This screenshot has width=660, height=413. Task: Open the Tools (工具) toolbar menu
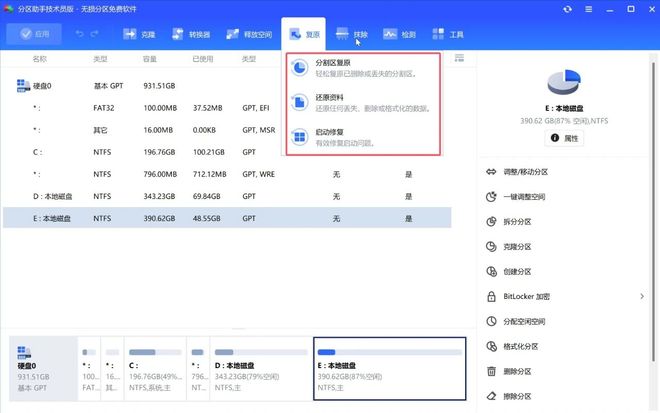pyautogui.click(x=448, y=34)
